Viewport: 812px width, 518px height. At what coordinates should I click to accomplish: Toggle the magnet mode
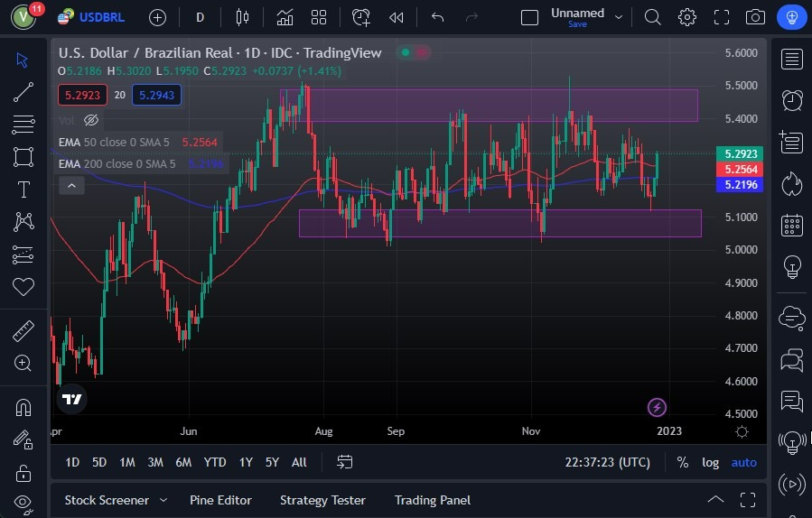[23, 408]
